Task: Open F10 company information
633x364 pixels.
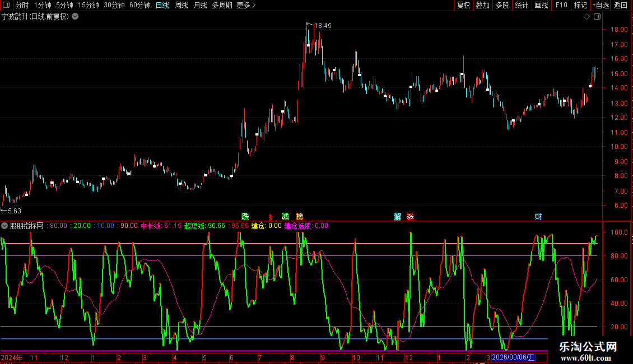Action: [561, 5]
